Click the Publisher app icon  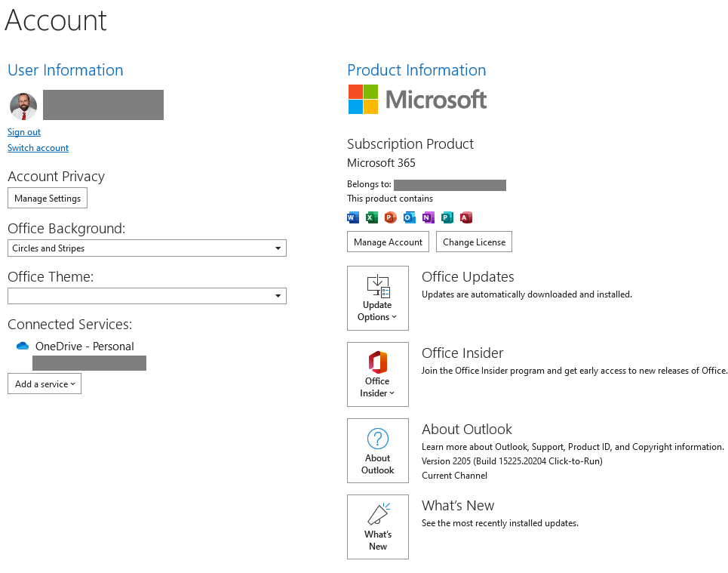click(x=447, y=217)
